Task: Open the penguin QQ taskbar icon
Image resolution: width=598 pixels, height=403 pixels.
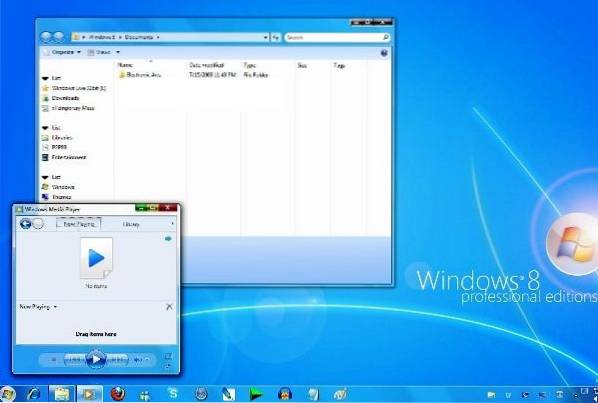Action: (285, 394)
